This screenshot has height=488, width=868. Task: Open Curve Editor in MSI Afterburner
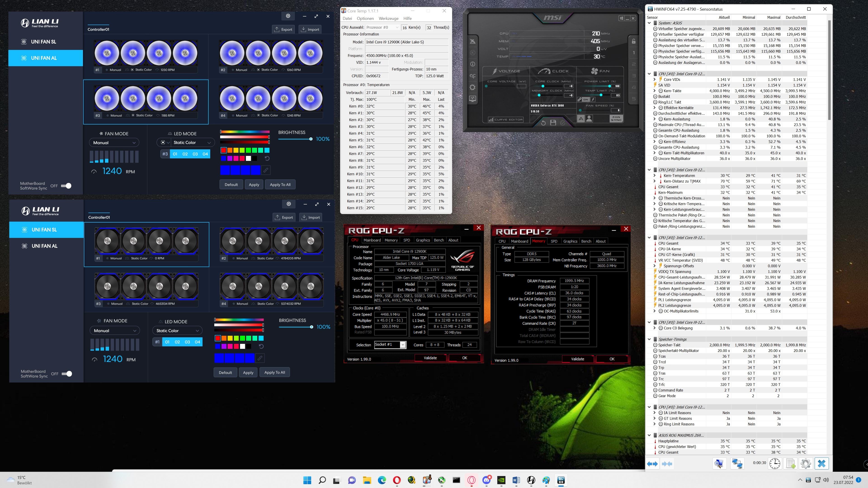506,120
